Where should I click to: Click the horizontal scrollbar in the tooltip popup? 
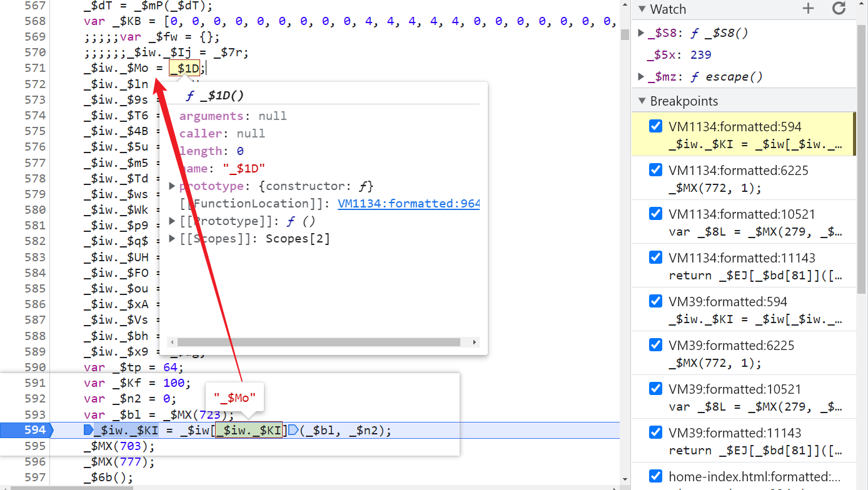[x=320, y=342]
